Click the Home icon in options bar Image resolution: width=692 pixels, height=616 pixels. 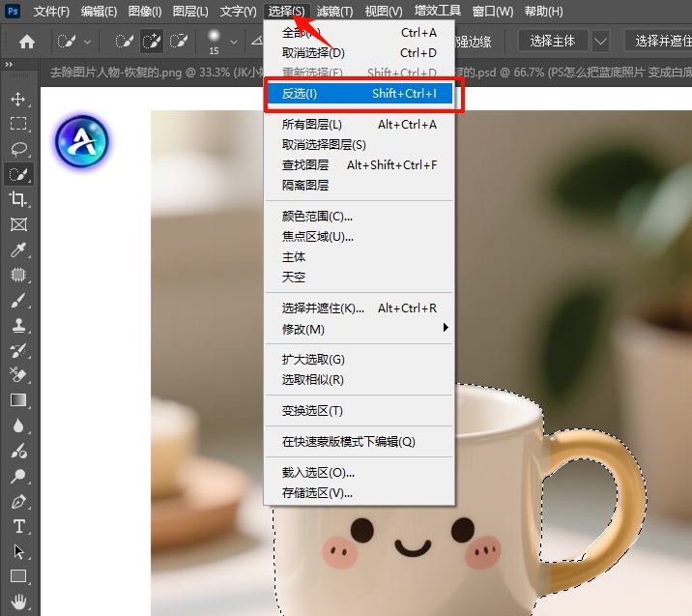(27, 42)
